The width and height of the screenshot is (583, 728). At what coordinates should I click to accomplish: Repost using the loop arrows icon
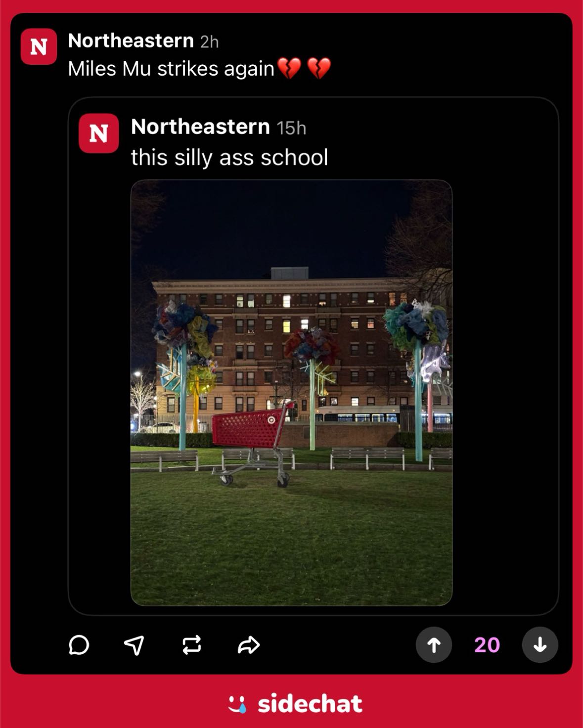[x=192, y=645]
